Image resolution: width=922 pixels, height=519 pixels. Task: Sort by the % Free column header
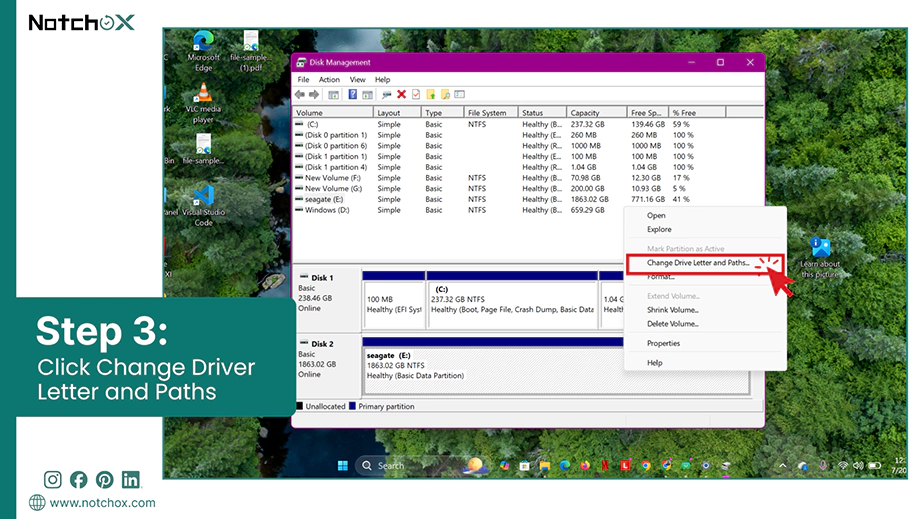pyautogui.click(x=697, y=113)
